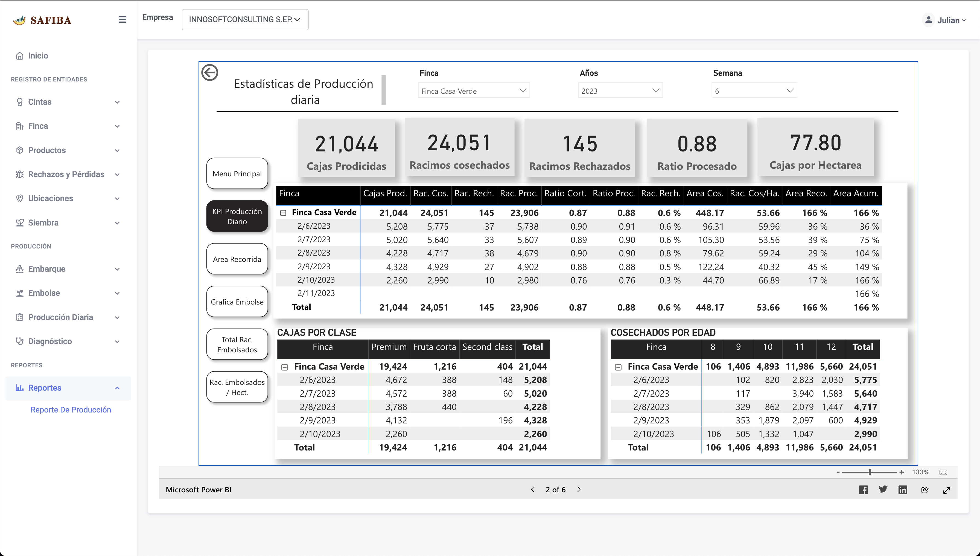Share report on Facebook icon
980x556 pixels.
click(863, 490)
